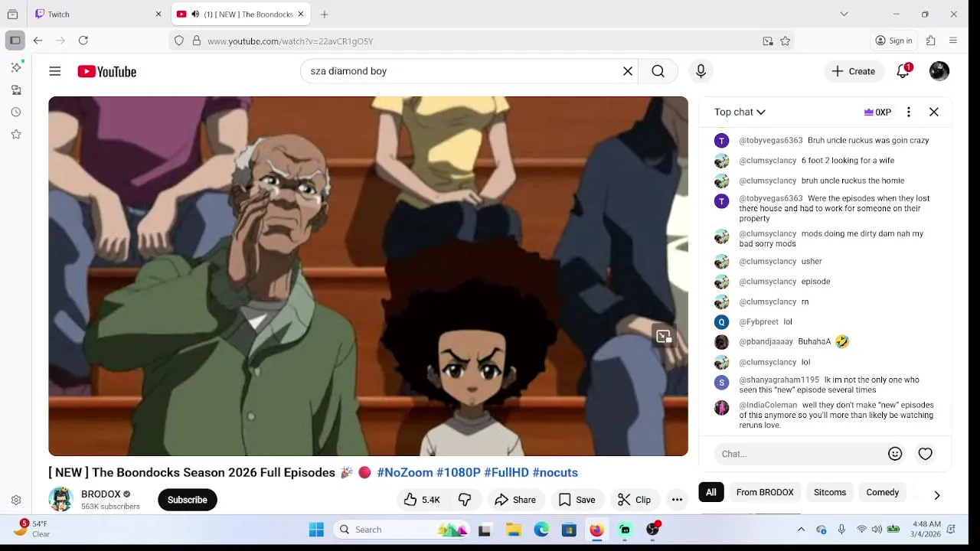Screen dimensions: 980x551
Task: Open the Firefox application menu
Action: click(x=953, y=41)
